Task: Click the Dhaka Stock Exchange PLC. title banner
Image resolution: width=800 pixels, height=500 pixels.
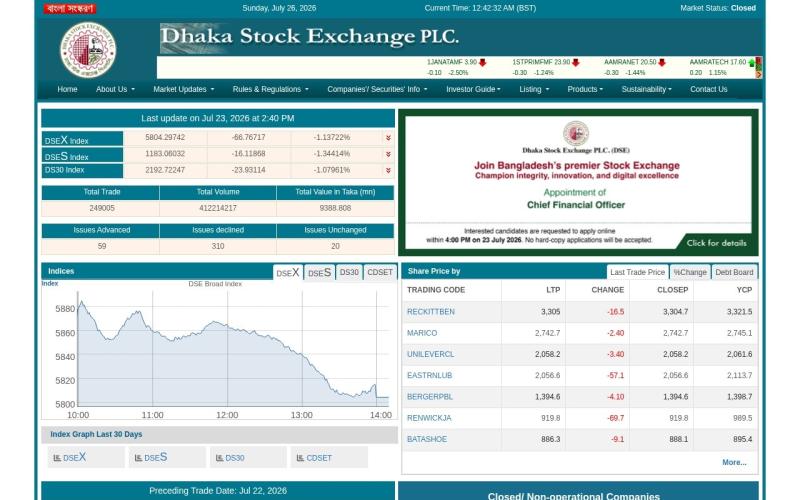Action: pos(309,37)
